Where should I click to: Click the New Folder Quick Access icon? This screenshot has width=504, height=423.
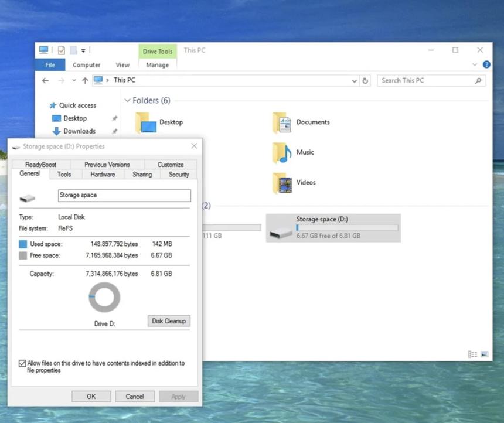pos(73,50)
